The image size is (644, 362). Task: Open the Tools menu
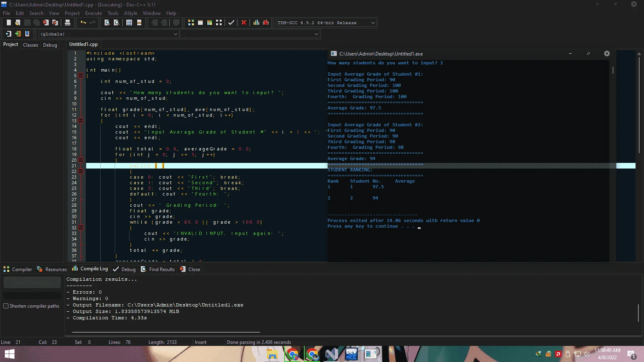113,13
